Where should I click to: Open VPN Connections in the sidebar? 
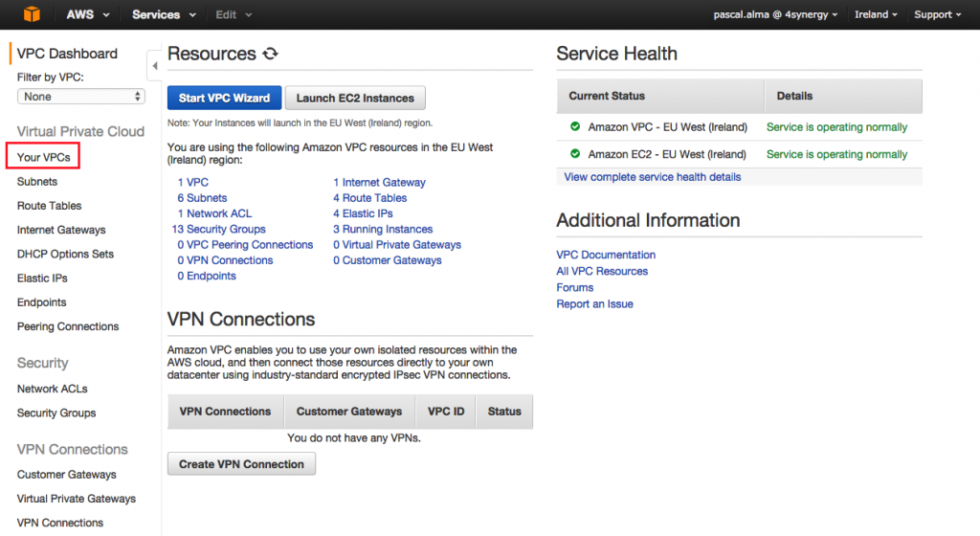[x=60, y=523]
